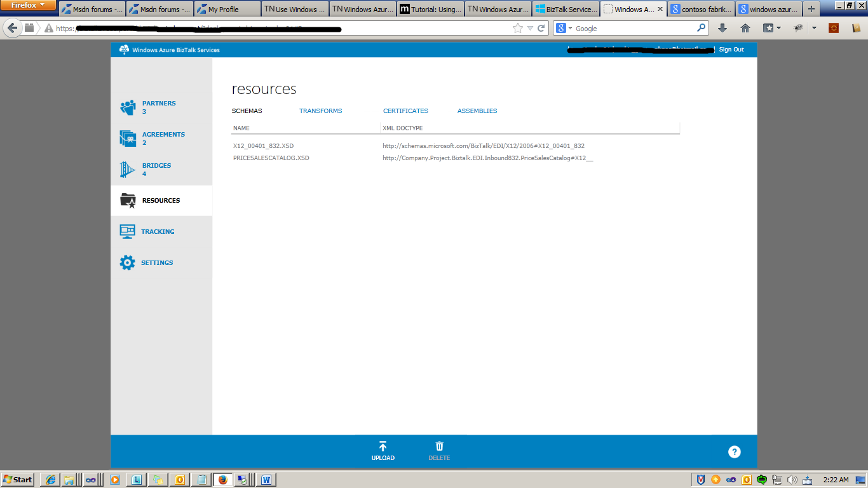Click the clock showing 2:22 AM
The width and height of the screenshot is (868, 488).
pyautogui.click(x=835, y=480)
